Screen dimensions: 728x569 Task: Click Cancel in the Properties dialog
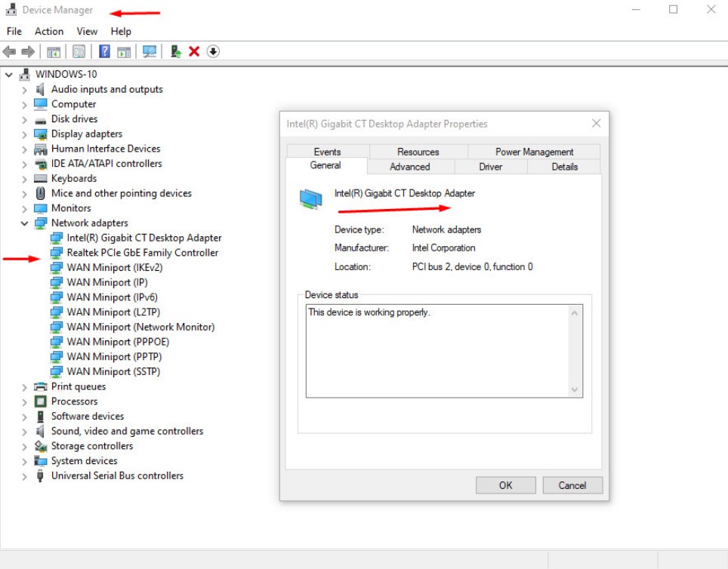coord(572,485)
